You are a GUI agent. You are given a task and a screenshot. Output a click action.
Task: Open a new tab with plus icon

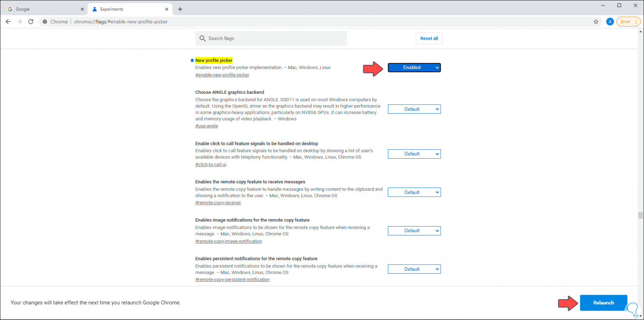point(180,9)
